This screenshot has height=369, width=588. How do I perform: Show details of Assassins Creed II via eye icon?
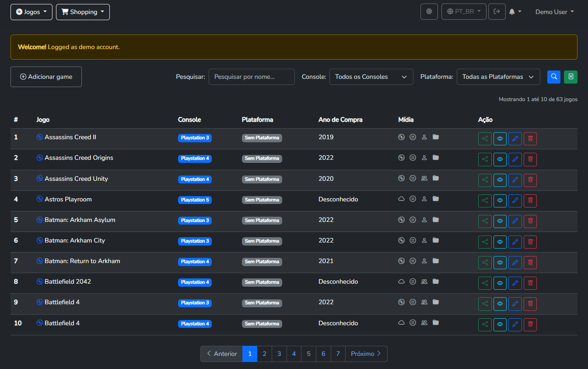tap(500, 139)
